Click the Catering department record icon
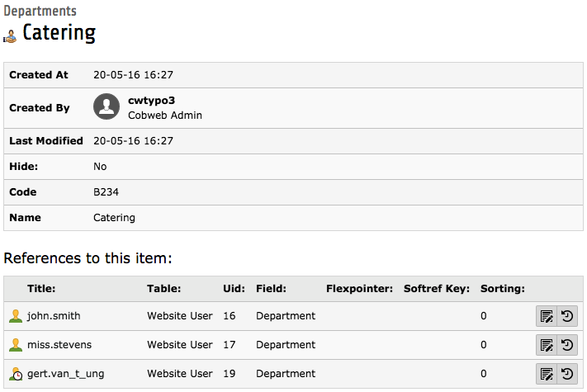 11,35
